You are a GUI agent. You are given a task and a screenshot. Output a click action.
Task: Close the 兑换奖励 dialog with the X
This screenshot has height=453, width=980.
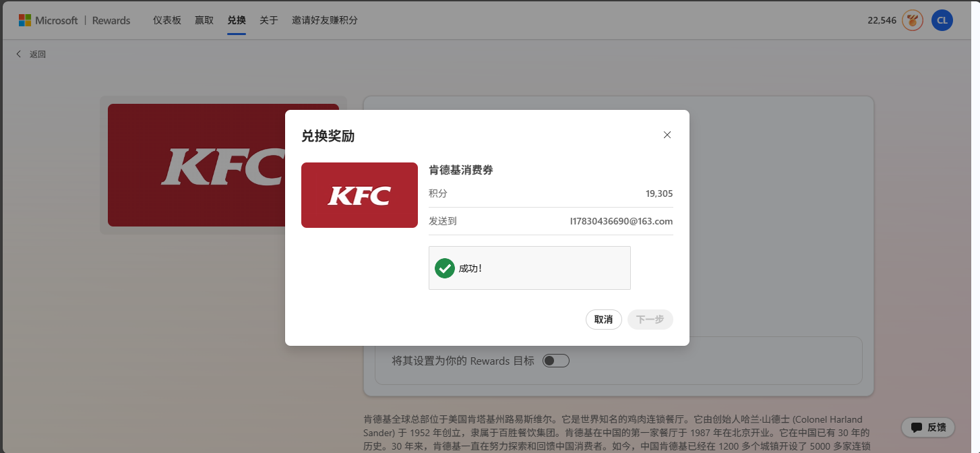click(667, 135)
